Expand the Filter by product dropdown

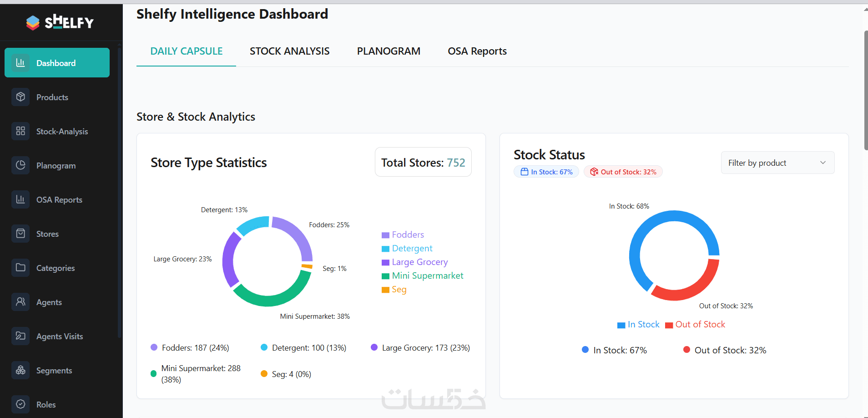pos(777,163)
